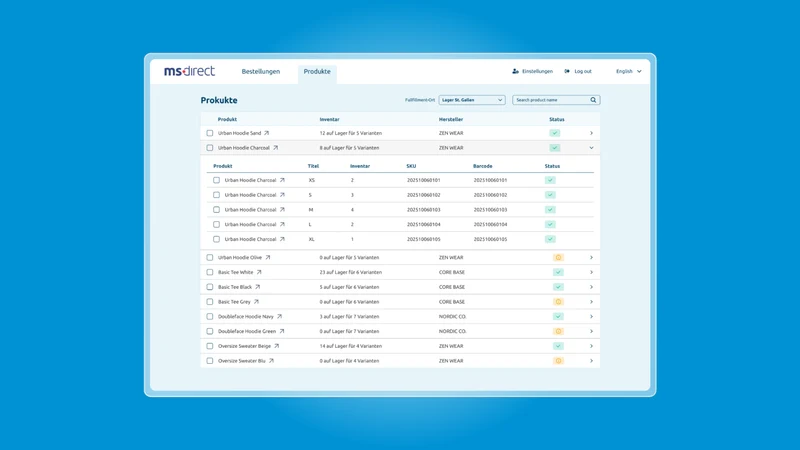Expand the Oversize Sweater Beige row
This screenshot has height=450, width=800.
(x=591, y=346)
